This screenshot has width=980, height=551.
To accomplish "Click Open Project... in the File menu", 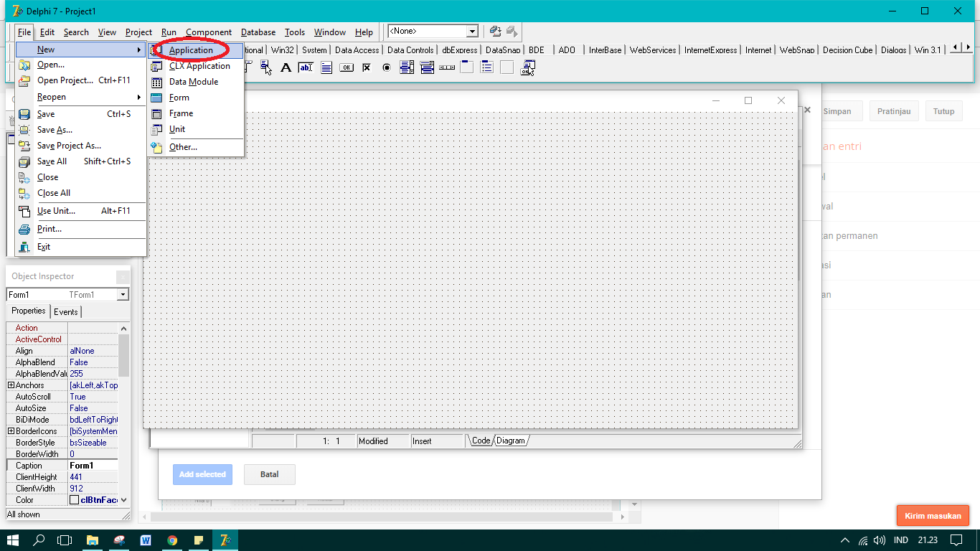I will [x=81, y=80].
